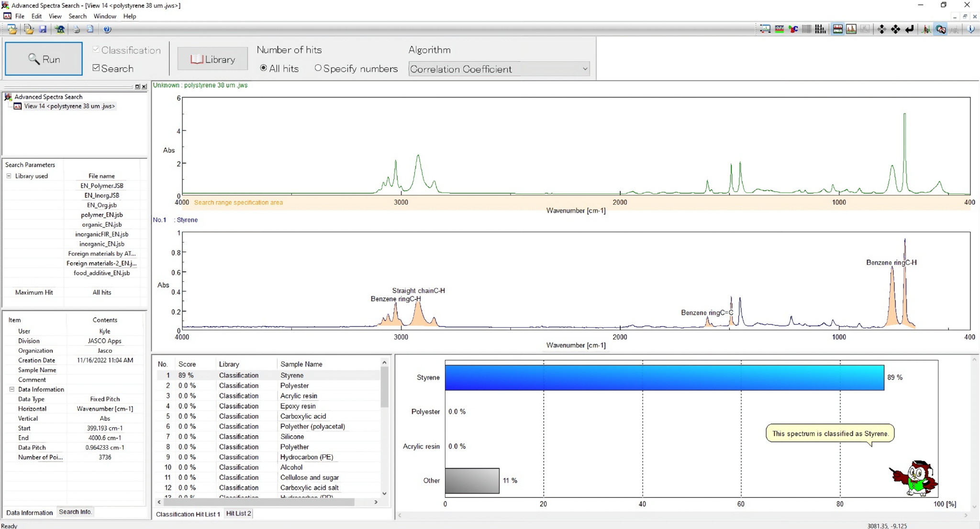Click the peak cursor spectrum icon
This screenshot has width=980, height=529.
coord(926,29)
